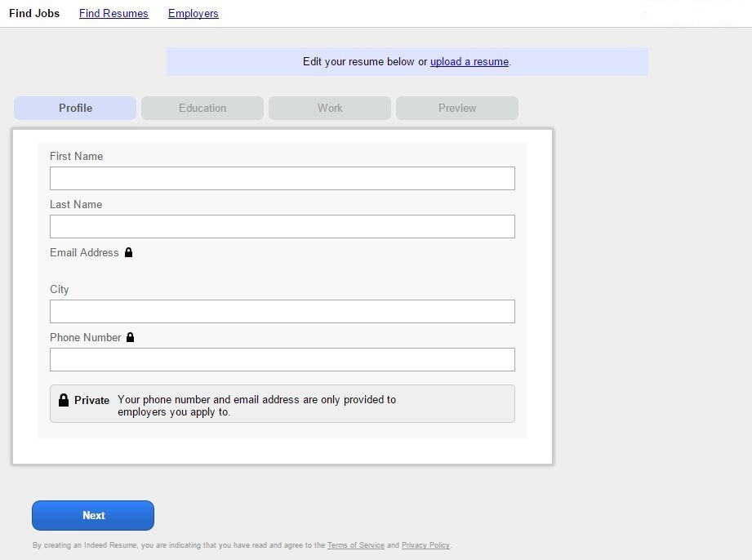
Task: Click the lock icon next to Phone Number
Action: pyautogui.click(x=130, y=337)
